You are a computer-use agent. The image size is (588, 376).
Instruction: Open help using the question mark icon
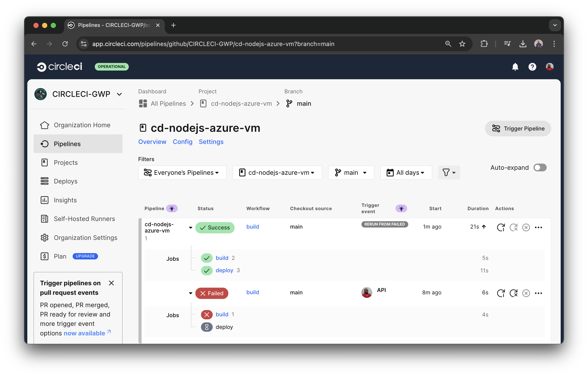tap(532, 67)
